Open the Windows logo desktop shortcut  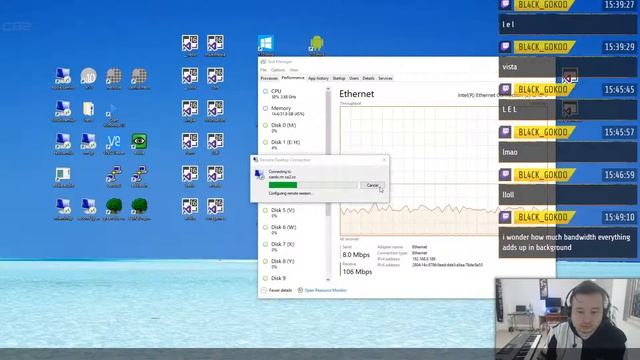point(266,43)
